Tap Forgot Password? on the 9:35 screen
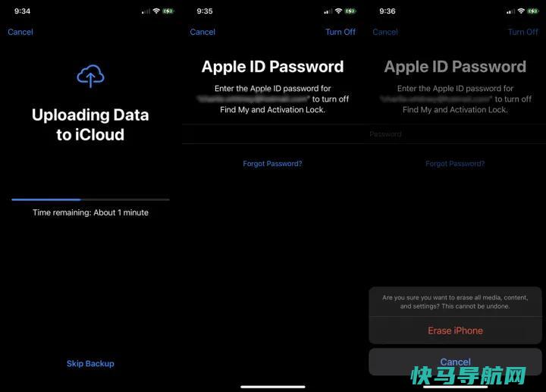This screenshot has width=546, height=392. pos(273,164)
